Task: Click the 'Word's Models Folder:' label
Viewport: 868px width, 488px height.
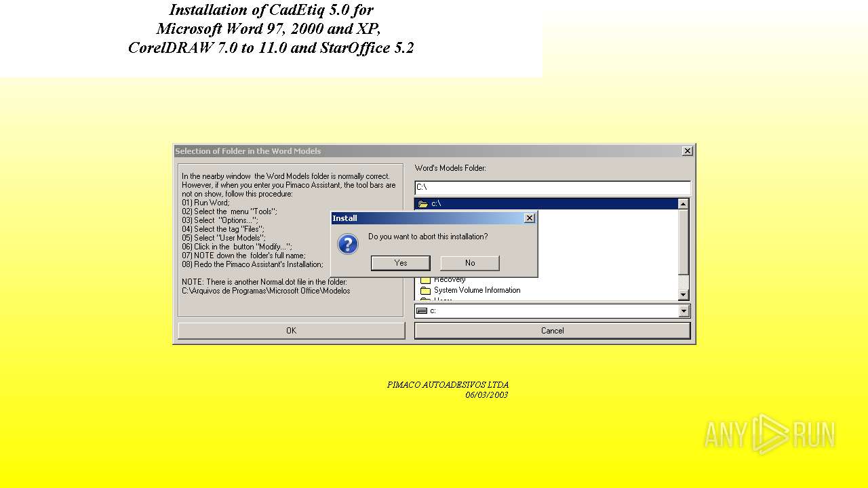Action: [450, 168]
